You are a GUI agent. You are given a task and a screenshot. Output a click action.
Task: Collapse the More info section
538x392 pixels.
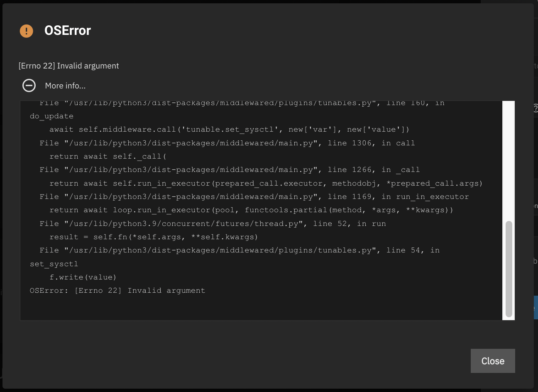tap(65, 86)
